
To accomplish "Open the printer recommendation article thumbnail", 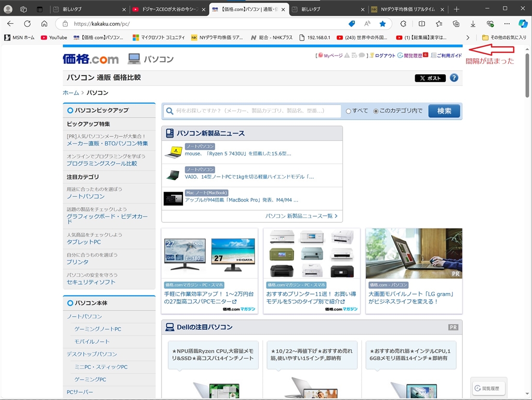I will (312, 254).
